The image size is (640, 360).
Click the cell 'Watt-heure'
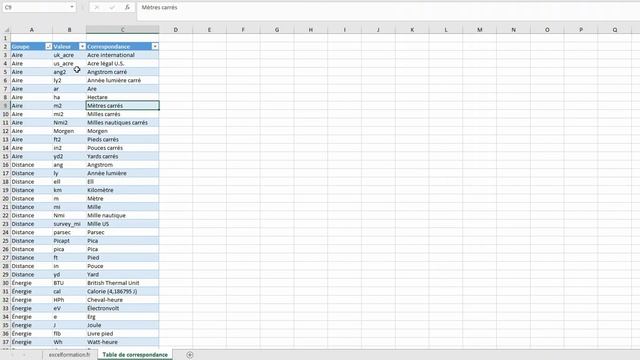click(x=122, y=342)
